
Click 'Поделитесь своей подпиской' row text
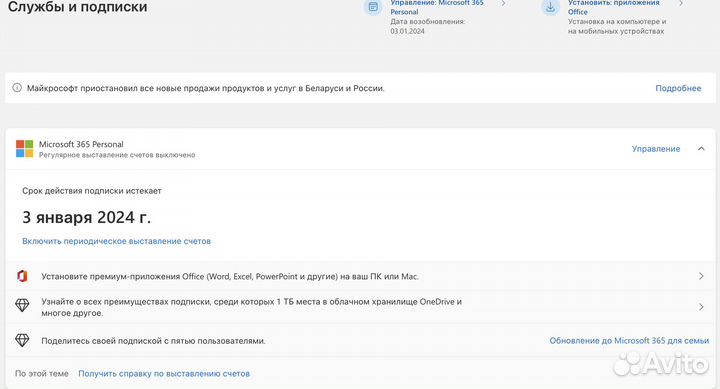[x=153, y=341]
